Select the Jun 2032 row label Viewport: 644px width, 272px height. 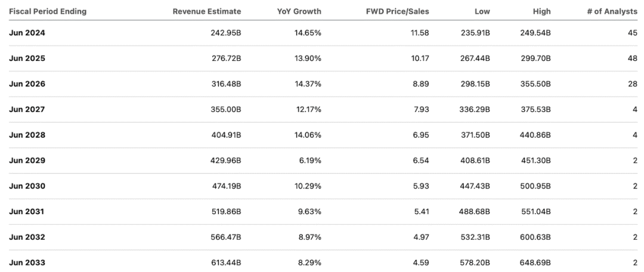(x=27, y=237)
